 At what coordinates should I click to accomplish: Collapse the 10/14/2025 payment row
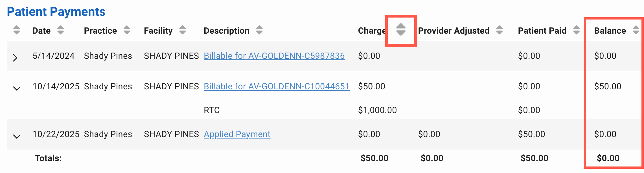[17, 88]
